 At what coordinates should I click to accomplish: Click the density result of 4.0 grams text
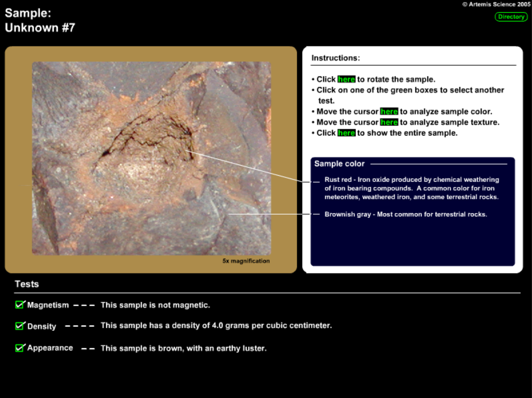(216, 325)
